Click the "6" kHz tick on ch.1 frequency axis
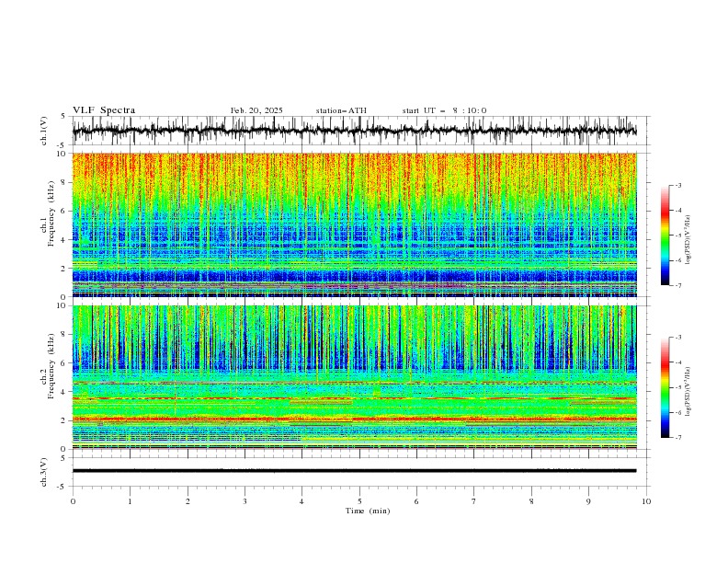Viewport: 728px width, 563px height. click(x=64, y=211)
